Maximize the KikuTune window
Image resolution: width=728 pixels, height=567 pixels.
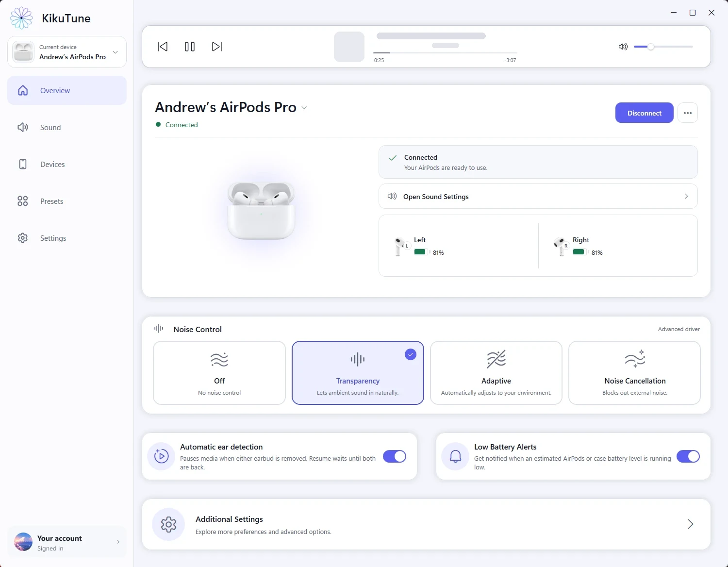pos(693,13)
